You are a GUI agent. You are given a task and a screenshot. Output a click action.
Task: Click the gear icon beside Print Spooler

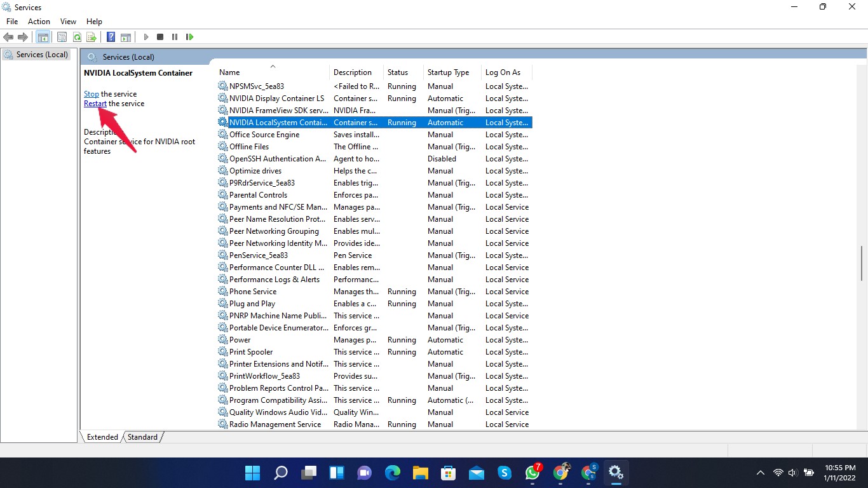(223, 352)
